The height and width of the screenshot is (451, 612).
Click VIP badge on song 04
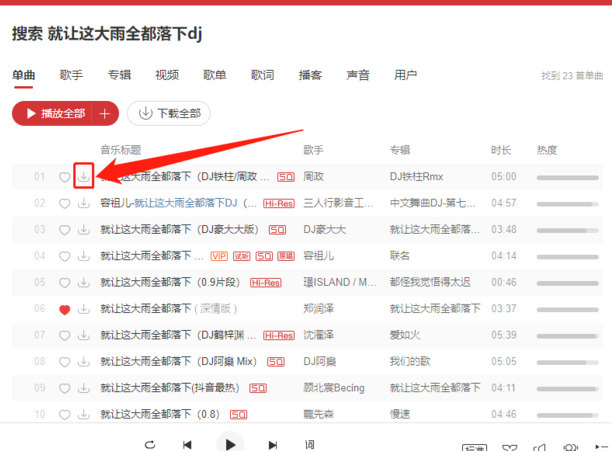[219, 256]
